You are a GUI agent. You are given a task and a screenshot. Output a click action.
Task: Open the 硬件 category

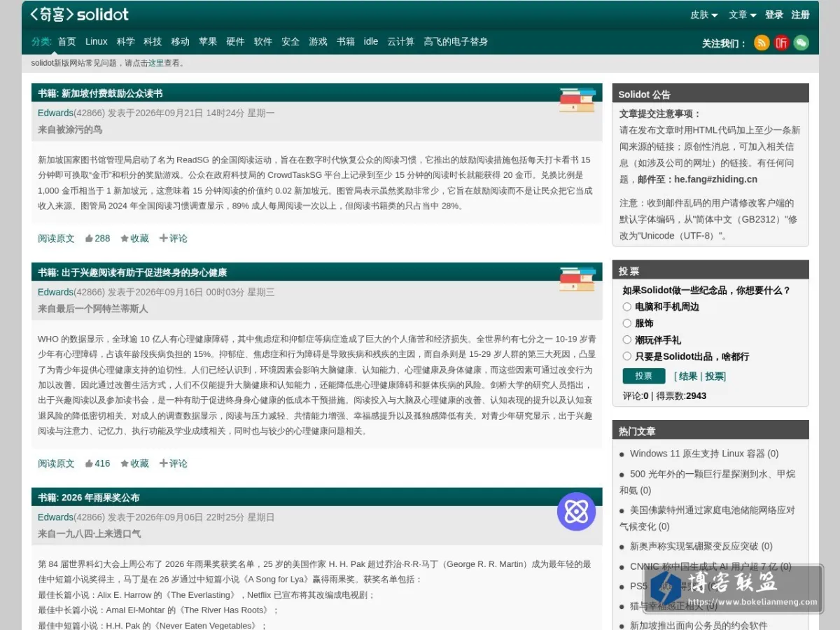[235, 41]
